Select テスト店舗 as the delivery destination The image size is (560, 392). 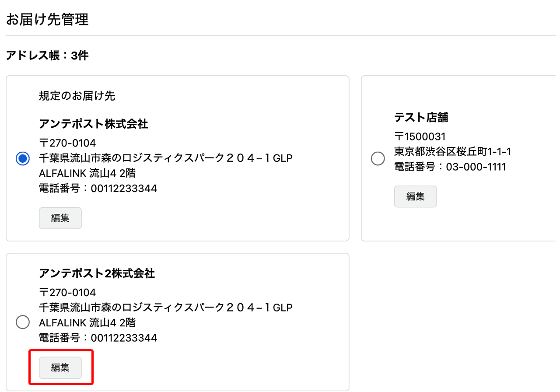point(378,158)
